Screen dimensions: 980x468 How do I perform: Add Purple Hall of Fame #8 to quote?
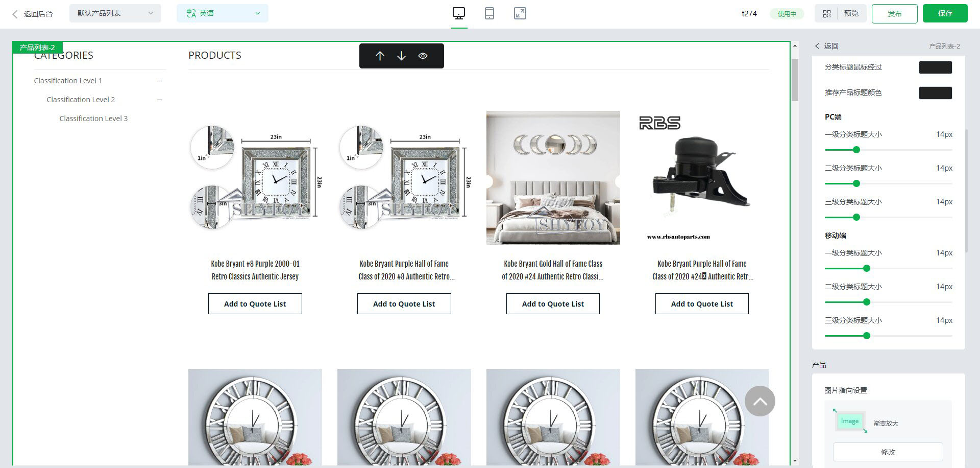click(404, 303)
